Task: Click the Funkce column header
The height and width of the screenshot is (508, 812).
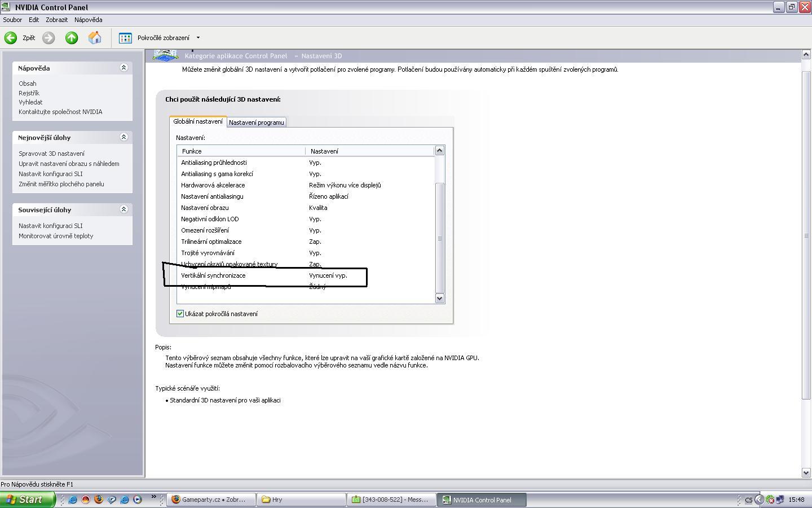Action: click(x=241, y=151)
